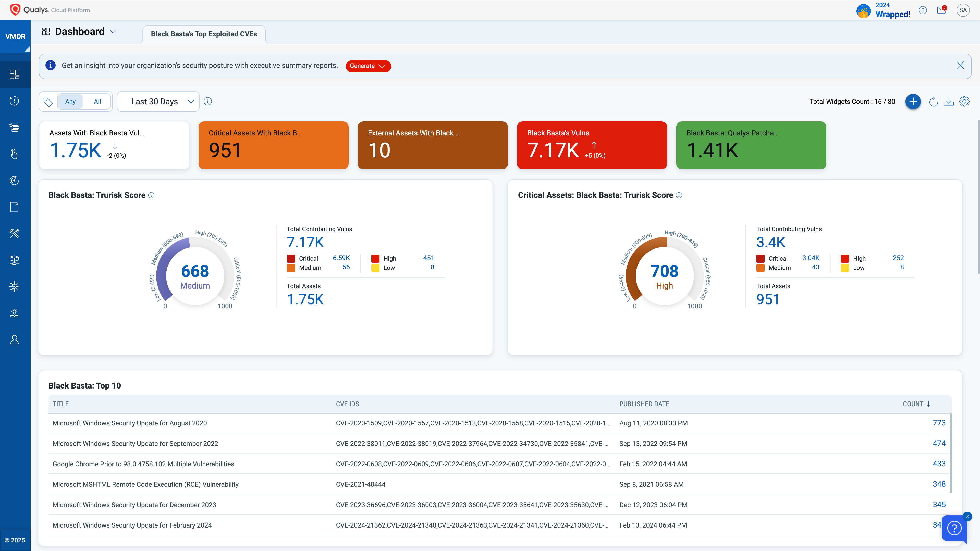This screenshot has height=551, width=980.
Task: Download the dashboard
Action: click(x=949, y=102)
